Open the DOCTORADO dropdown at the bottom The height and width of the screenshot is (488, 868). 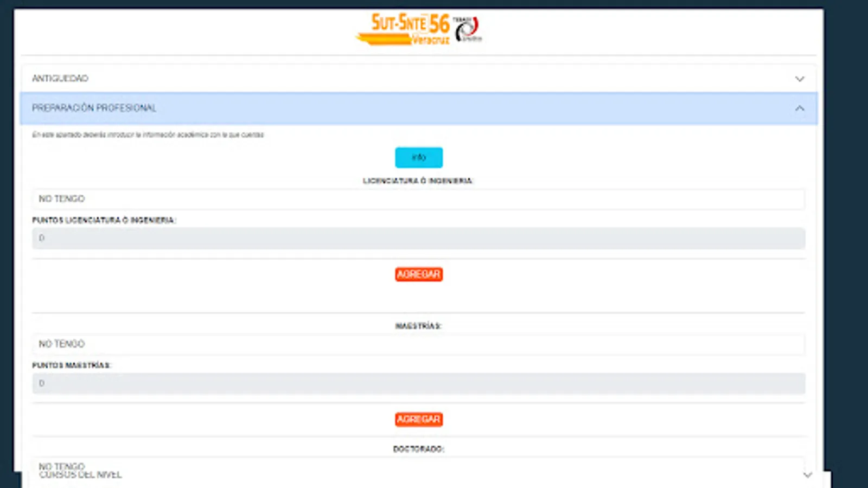click(x=418, y=466)
